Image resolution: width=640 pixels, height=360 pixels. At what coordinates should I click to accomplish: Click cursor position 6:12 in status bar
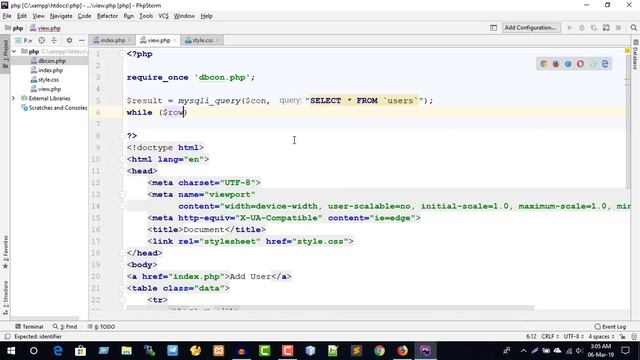tap(531, 337)
